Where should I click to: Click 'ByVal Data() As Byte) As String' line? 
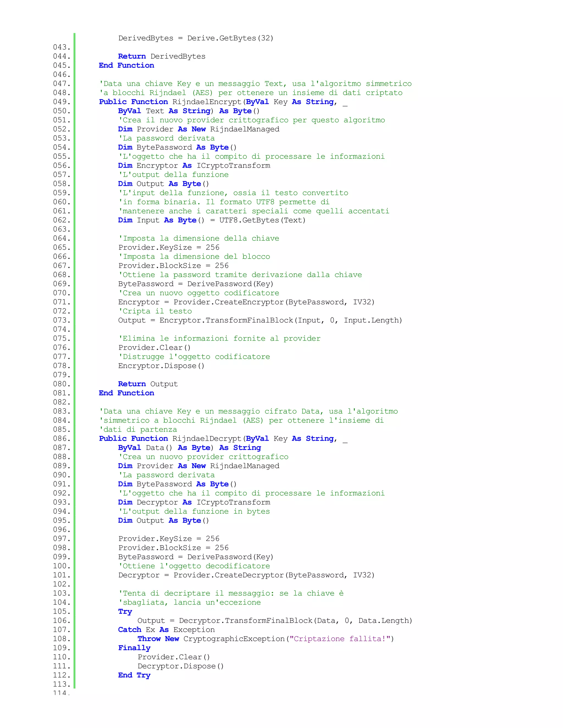click(189, 448)
